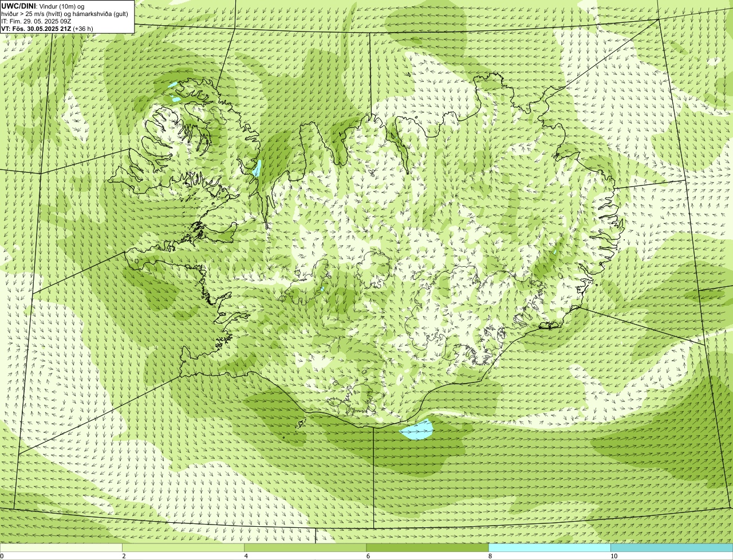Click the large cyan wind patch off the south coast
Screen dimensions: 733x560
tap(416, 429)
